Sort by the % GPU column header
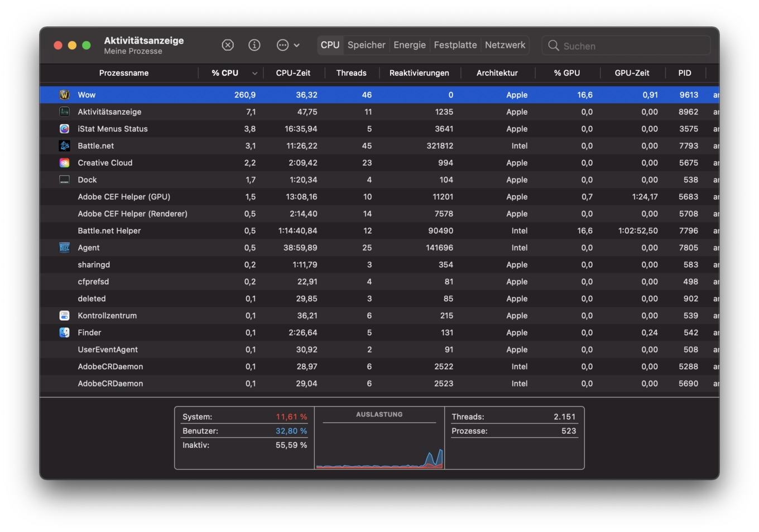This screenshot has height=532, width=759. 567,73
